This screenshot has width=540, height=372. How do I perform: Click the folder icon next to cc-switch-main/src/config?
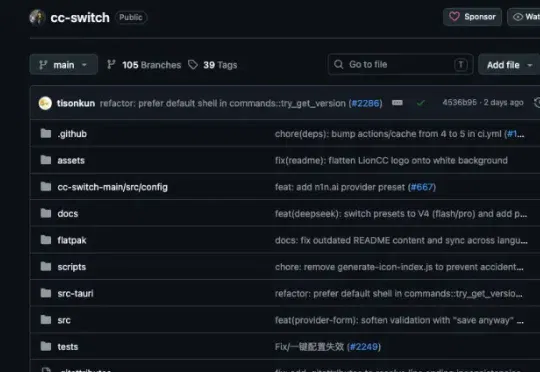click(46, 187)
